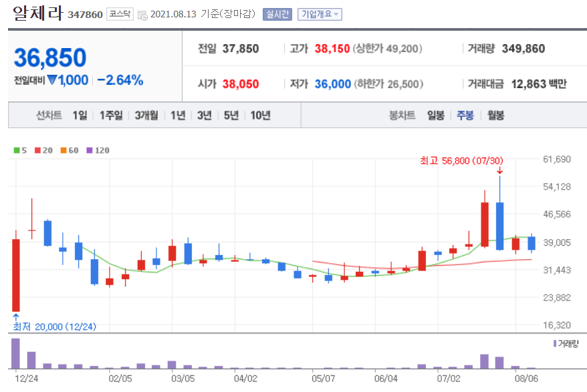Switch to 일봉 daily candle chart

point(436,116)
